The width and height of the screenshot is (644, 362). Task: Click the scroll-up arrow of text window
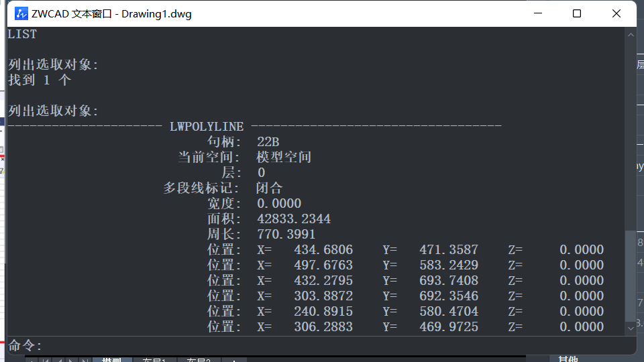(x=631, y=35)
